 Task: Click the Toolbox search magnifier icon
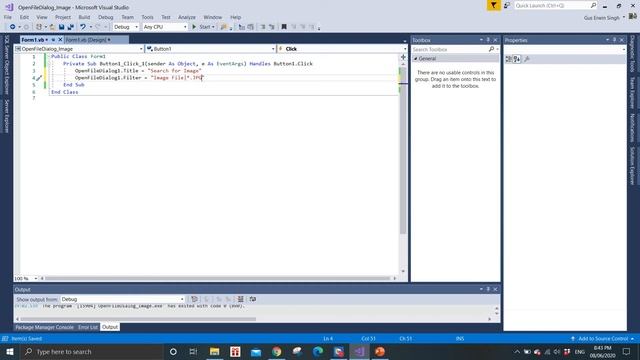click(x=491, y=49)
